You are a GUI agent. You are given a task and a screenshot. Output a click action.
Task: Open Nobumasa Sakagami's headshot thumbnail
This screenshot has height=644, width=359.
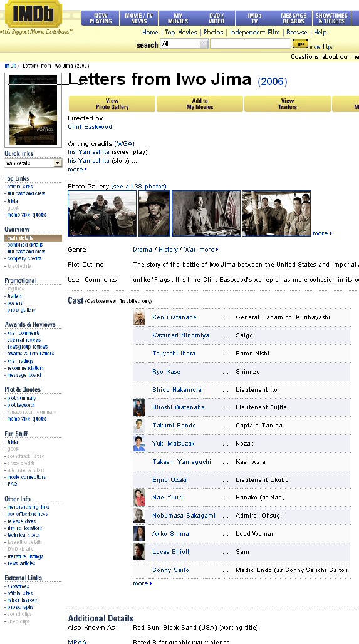point(139,516)
